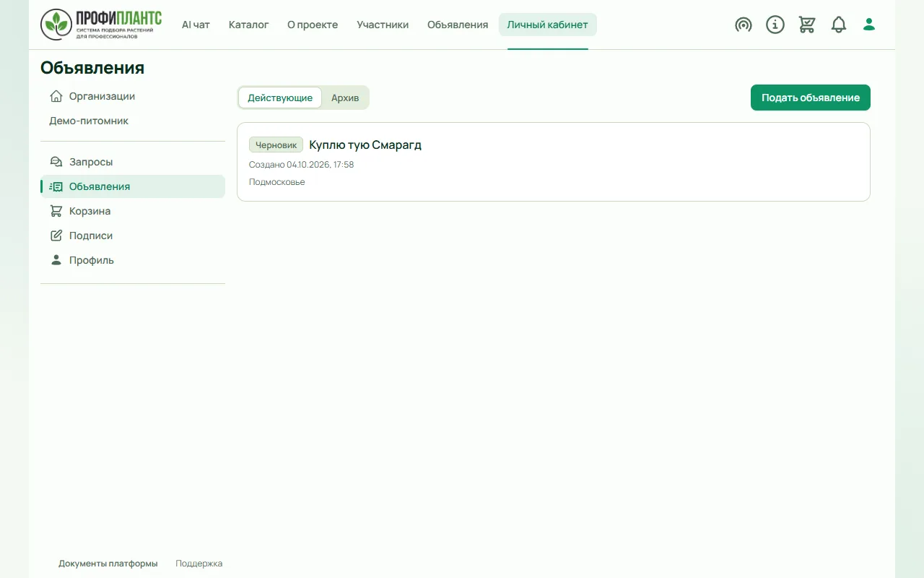Open О проекте page
Screen dimensions: 924x578
(313, 25)
